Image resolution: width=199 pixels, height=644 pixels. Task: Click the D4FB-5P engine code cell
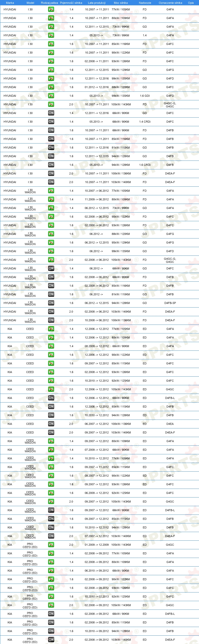tap(170, 303)
